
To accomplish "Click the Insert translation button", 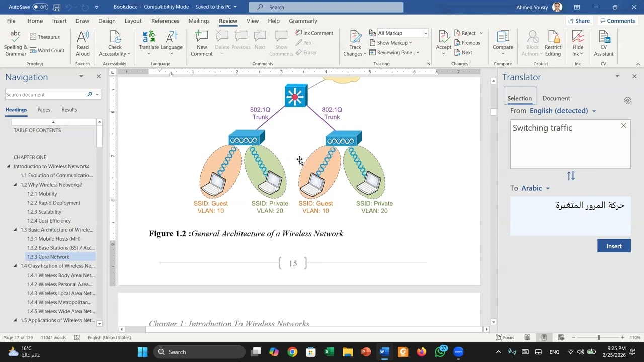I will click(x=614, y=246).
